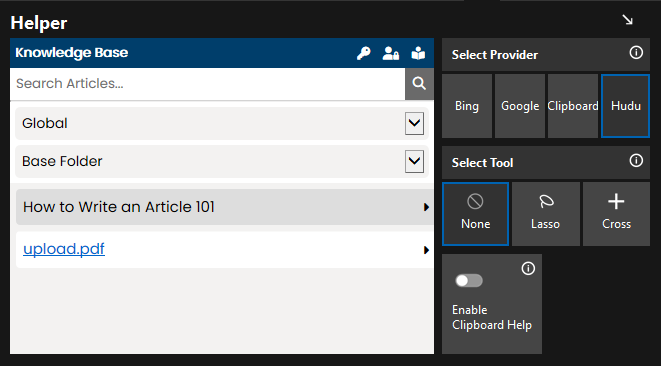
Task: Select the Cross tool
Action: 616,214
